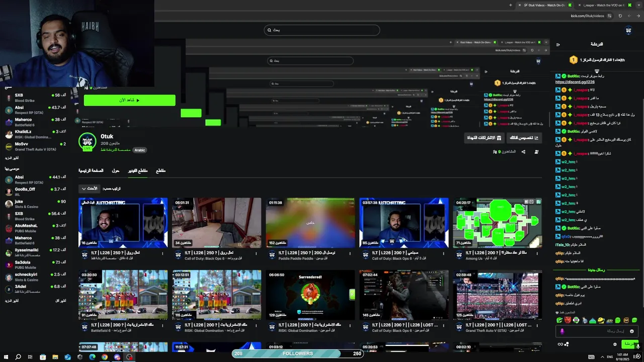Open Windows taskbar search
644x362 pixels.
tap(18, 357)
